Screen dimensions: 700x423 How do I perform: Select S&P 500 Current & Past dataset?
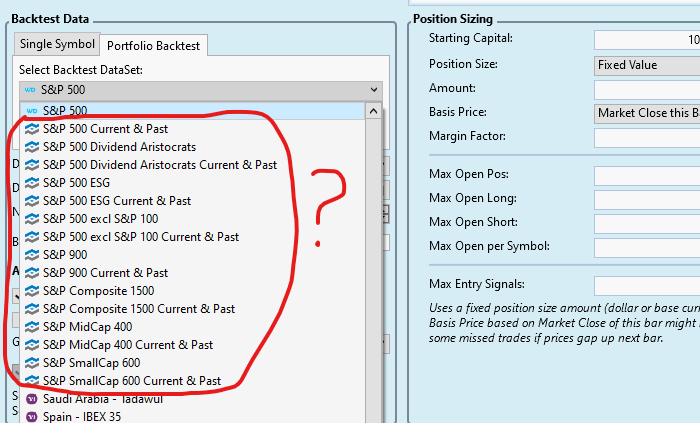point(192,129)
